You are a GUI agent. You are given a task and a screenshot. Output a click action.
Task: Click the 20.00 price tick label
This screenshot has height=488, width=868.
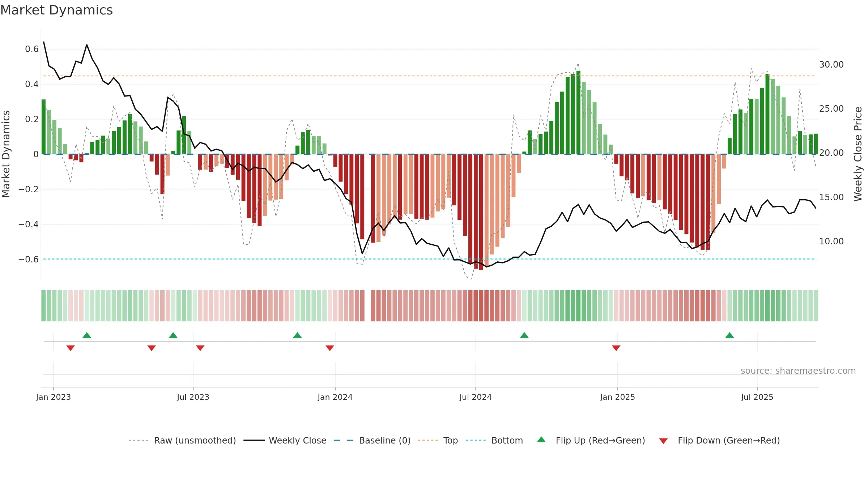pos(831,153)
